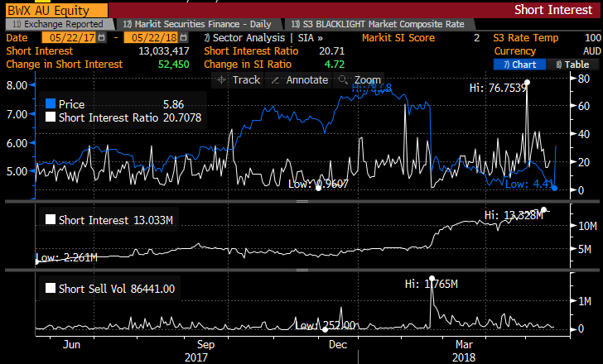Screen dimensions: 603x364
Task: Click the Track crosshair icon
Action: (x=221, y=80)
